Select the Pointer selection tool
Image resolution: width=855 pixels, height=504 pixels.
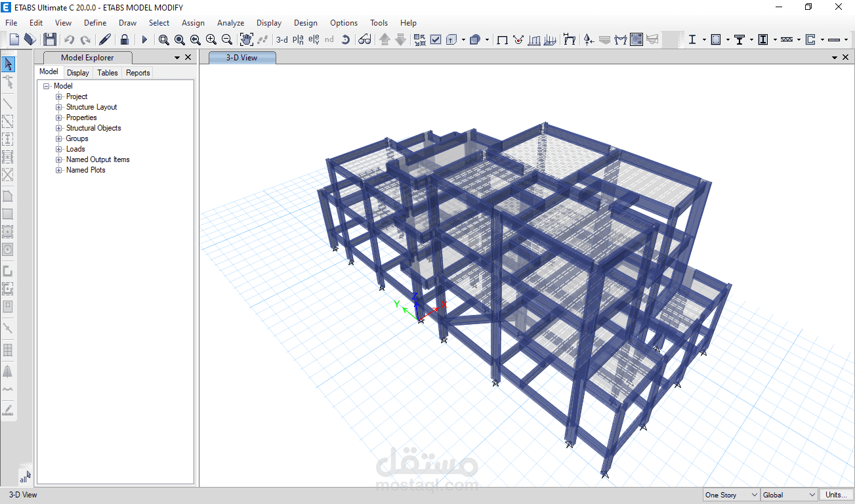(x=8, y=64)
